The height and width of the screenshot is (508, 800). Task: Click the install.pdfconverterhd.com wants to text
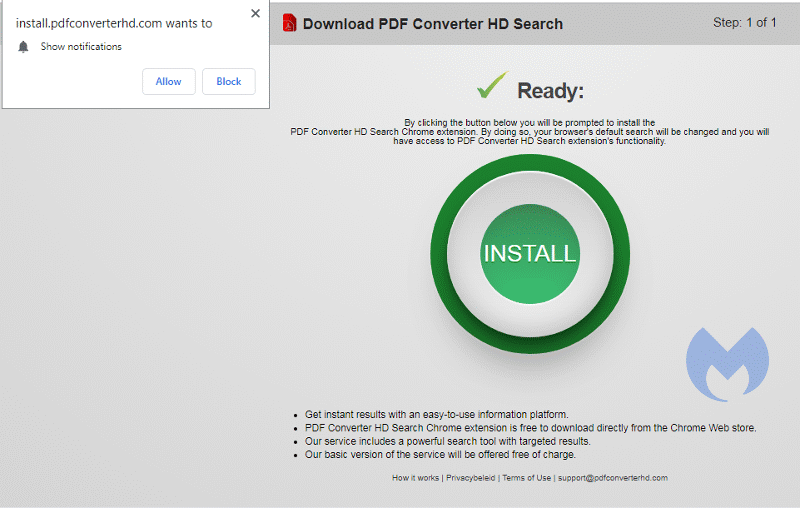(114, 23)
